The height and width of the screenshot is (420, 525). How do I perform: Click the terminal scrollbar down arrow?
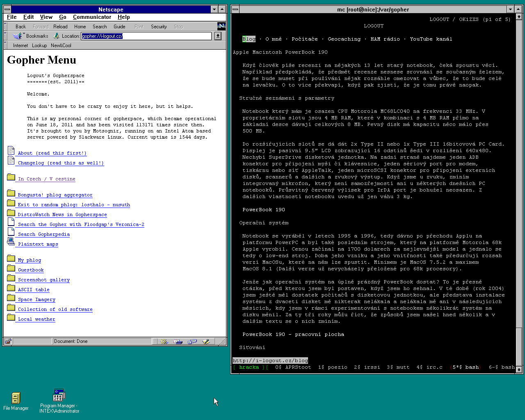point(519,370)
